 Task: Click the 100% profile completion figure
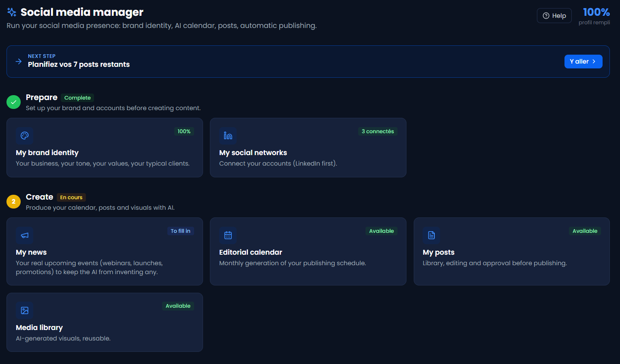(596, 12)
